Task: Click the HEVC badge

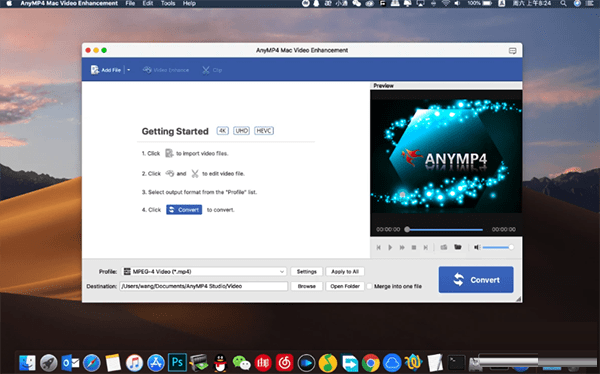Action: (264, 131)
